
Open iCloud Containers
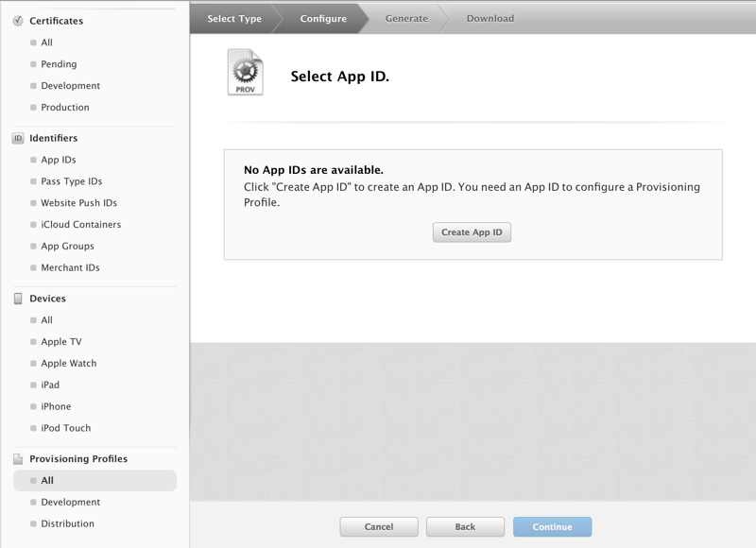coord(81,225)
